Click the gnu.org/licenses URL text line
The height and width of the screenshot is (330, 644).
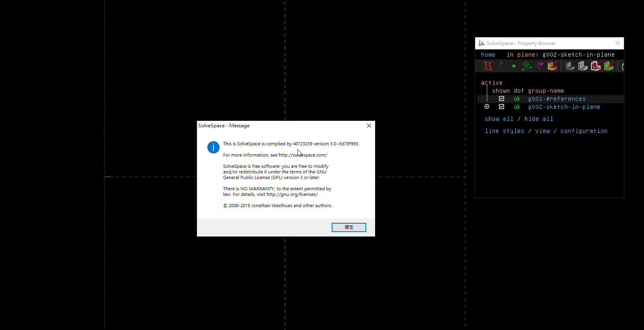coord(270,194)
